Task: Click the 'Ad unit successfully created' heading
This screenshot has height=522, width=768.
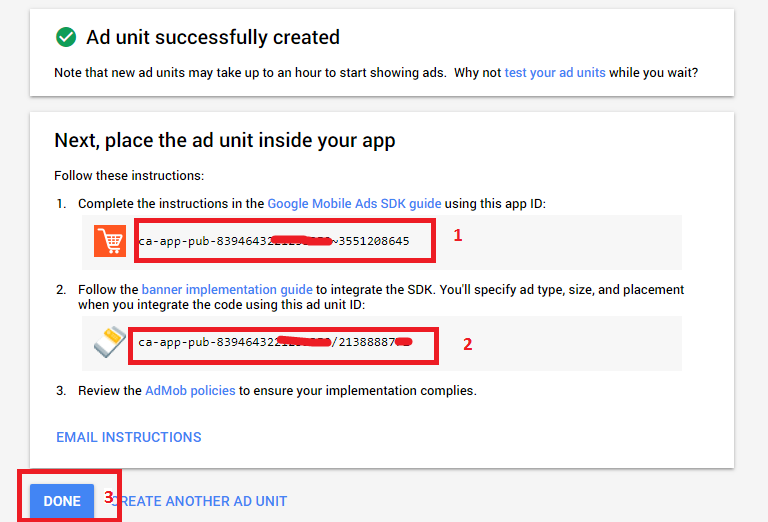Action: coord(213,37)
